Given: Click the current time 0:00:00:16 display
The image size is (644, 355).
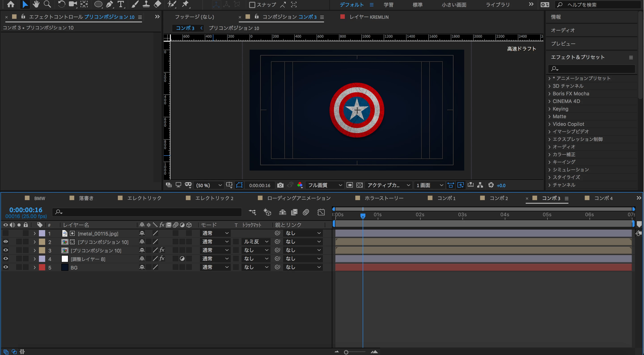Looking at the screenshot, I should pos(26,210).
